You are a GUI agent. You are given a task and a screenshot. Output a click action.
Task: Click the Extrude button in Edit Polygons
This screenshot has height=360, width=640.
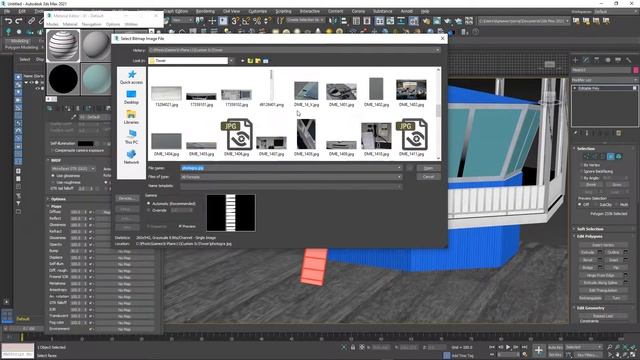[x=587, y=252]
